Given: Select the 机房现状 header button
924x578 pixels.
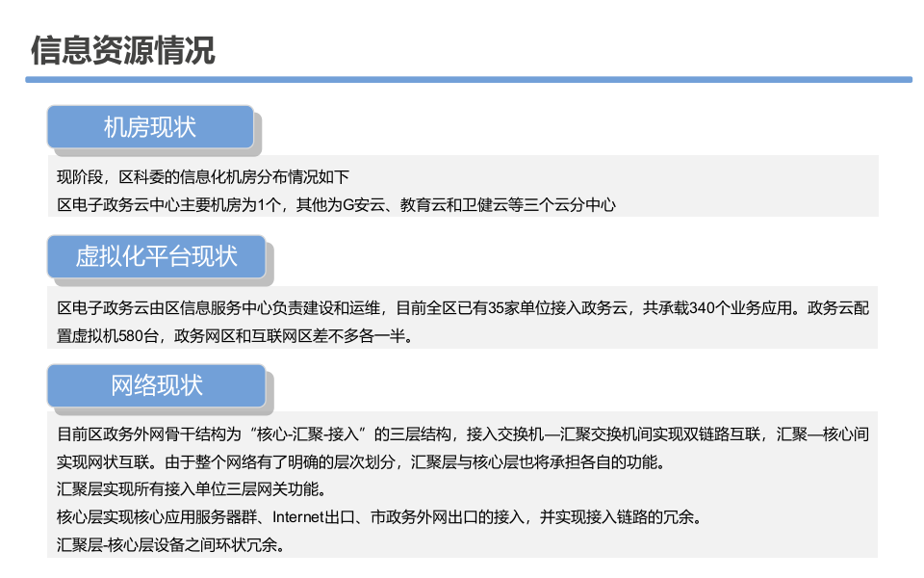Looking at the screenshot, I should 149,126.
